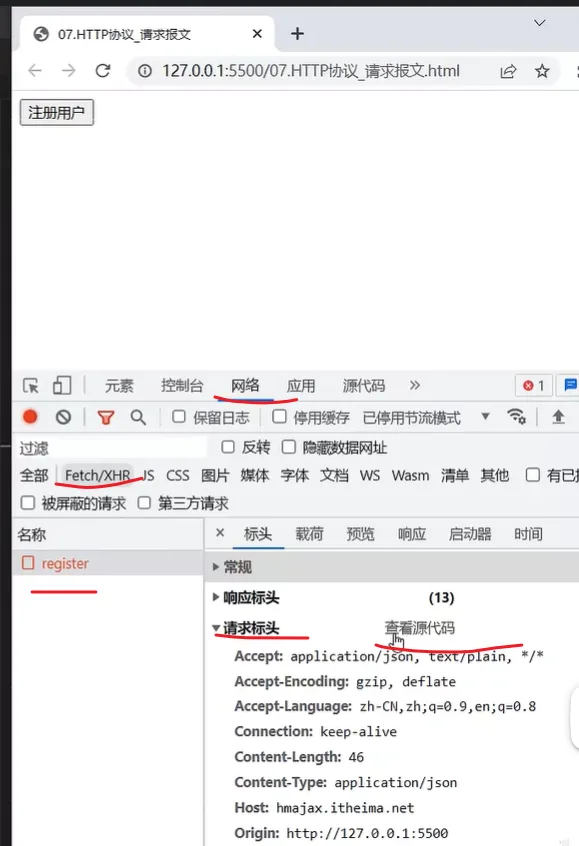
Task: Check the 停用缓存 checkbox
Action: pos(280,417)
